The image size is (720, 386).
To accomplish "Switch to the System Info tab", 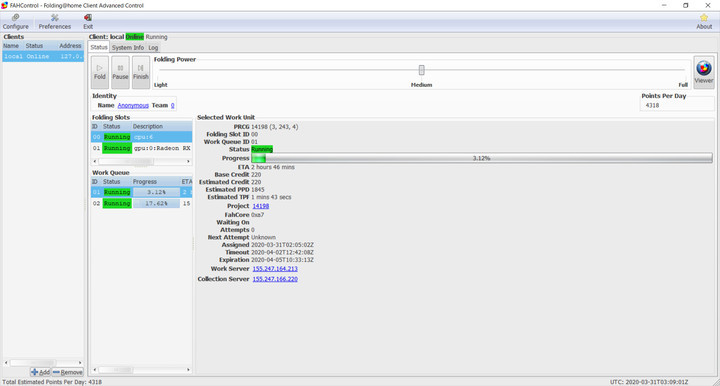I will coord(128,47).
